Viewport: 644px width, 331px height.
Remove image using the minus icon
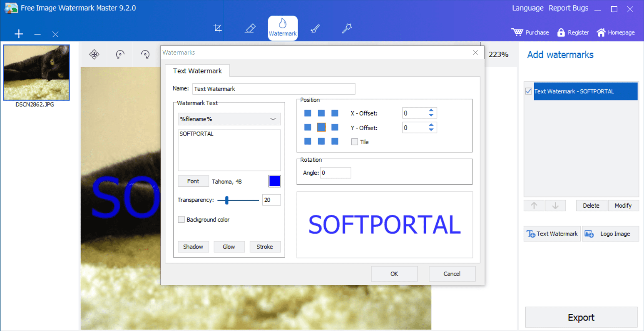pos(37,34)
